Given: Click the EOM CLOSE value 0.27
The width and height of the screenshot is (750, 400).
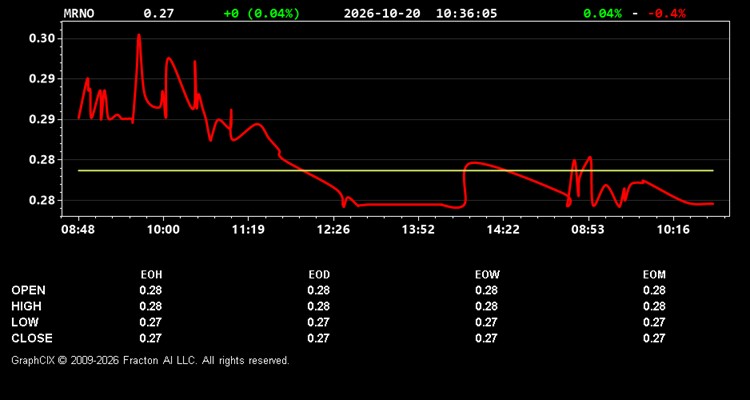Looking at the screenshot, I should click(654, 338).
